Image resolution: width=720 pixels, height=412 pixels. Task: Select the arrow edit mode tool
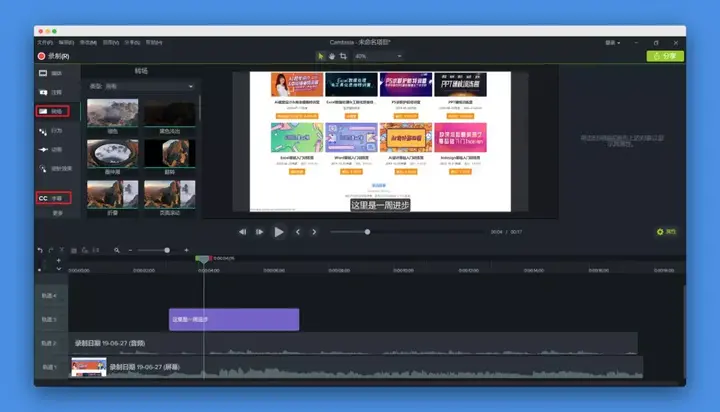point(321,56)
